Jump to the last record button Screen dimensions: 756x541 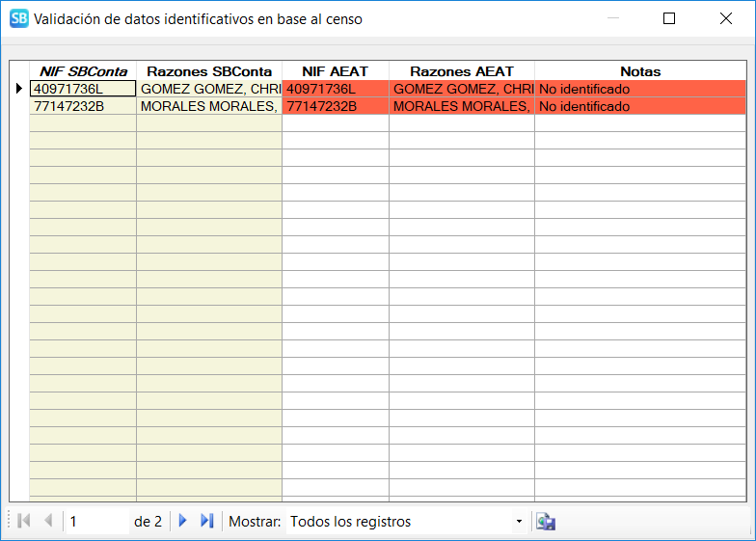[206, 522]
